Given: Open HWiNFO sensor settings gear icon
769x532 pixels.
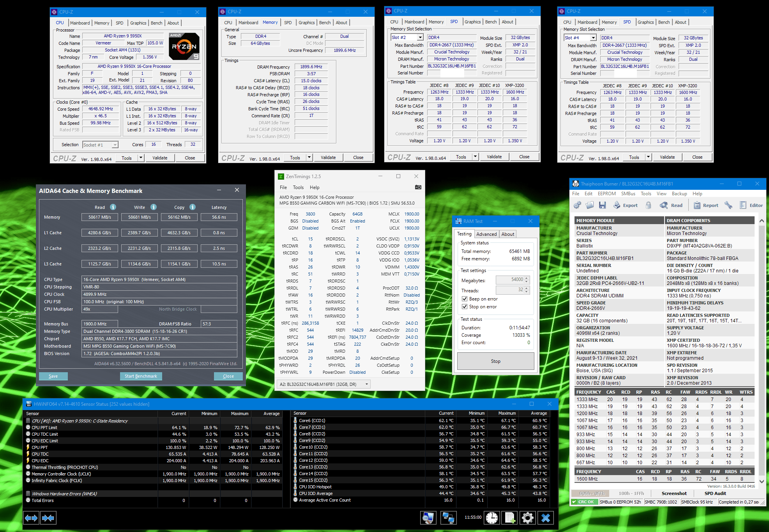Looking at the screenshot, I should tap(528, 518).
